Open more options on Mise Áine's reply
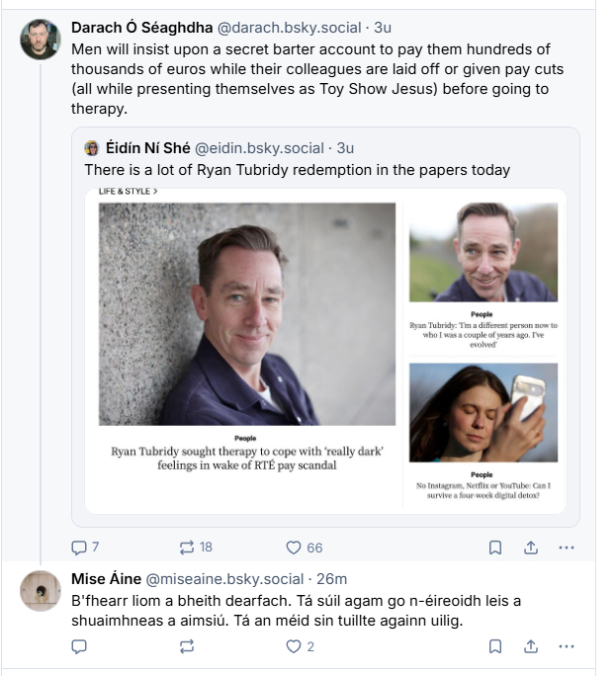This screenshot has width=616, height=676. 566,646
